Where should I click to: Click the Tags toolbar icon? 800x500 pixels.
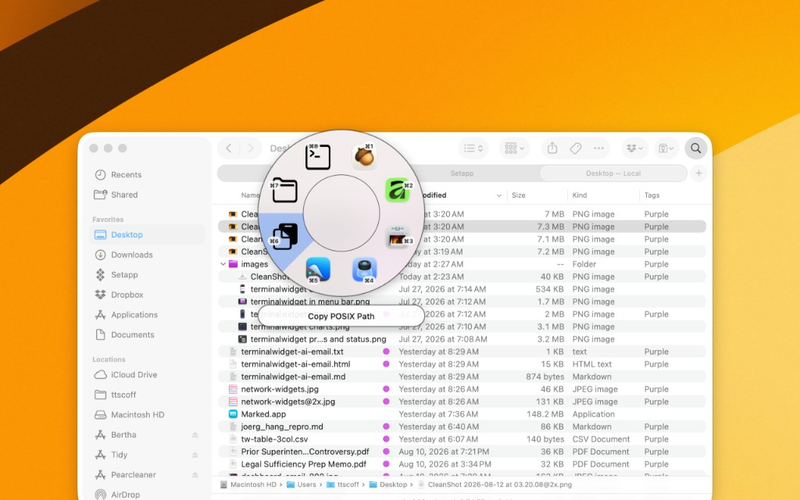point(576,148)
